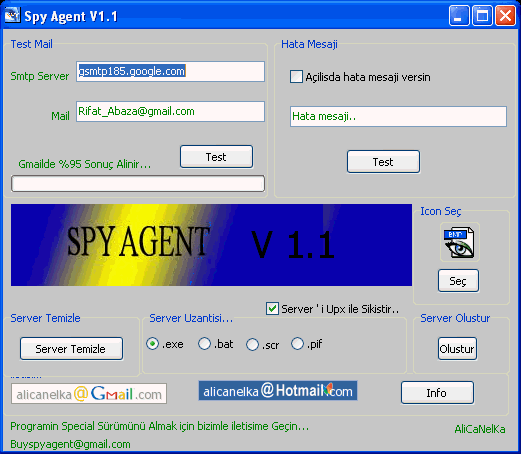Viewport: 521px width, 454px height.
Task: Click the Olustur button
Action: pos(457,349)
